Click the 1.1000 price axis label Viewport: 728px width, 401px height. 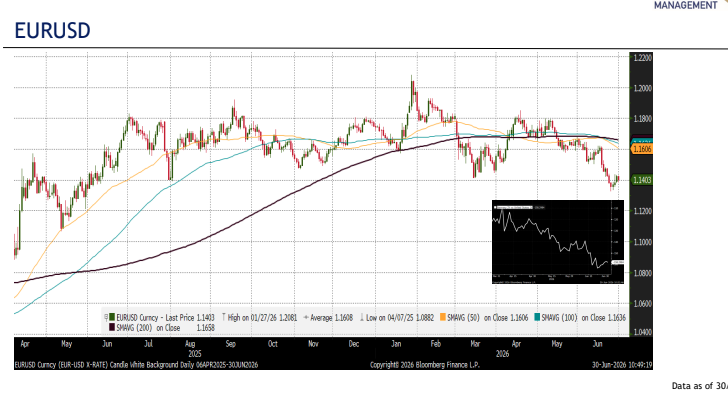pyautogui.click(x=643, y=242)
